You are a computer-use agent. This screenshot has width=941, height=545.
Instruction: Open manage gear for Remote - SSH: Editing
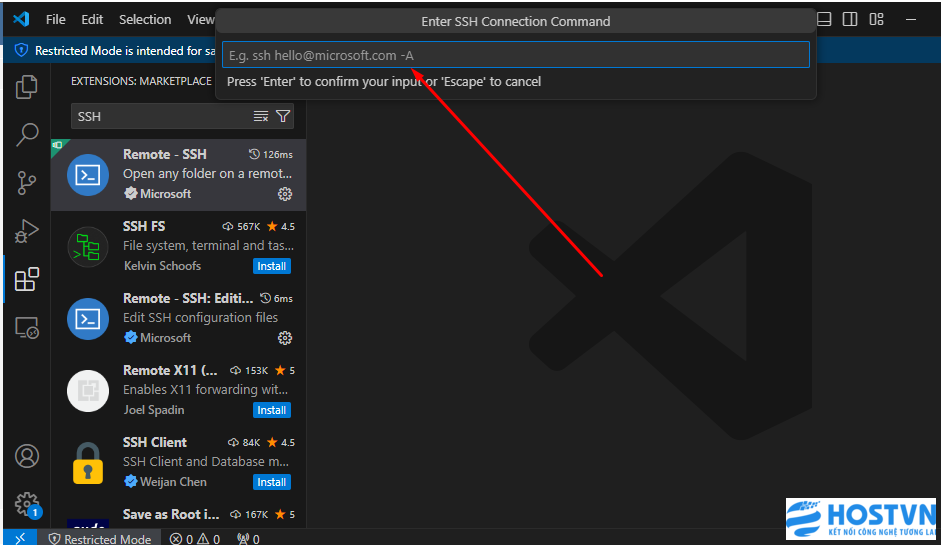click(x=284, y=338)
